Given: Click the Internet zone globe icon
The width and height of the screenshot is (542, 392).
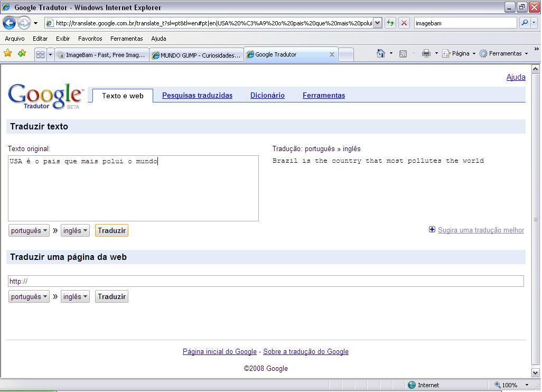Looking at the screenshot, I should click(x=412, y=385).
